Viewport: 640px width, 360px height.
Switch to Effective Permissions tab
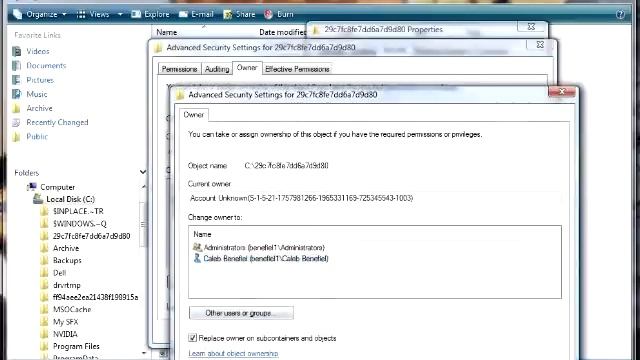tap(297, 69)
